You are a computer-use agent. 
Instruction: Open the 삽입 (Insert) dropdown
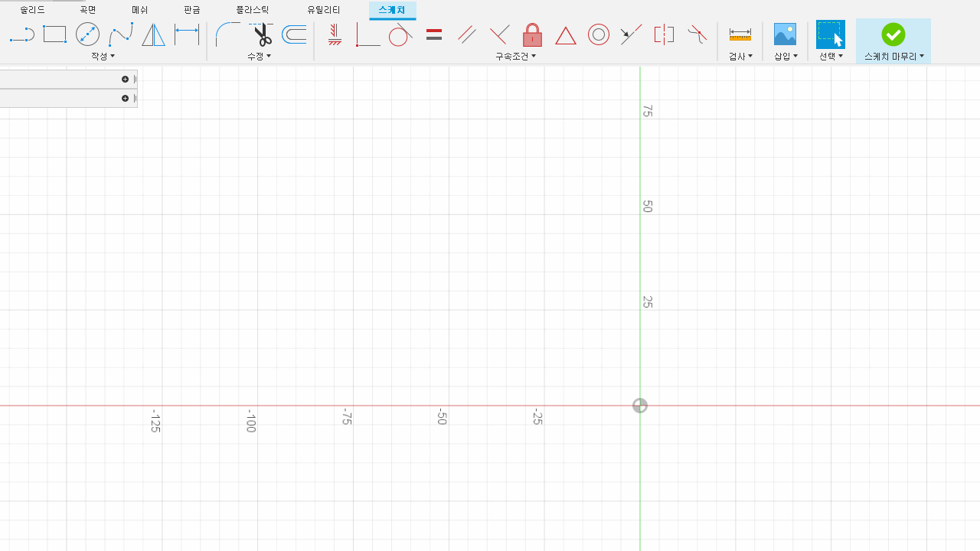(x=786, y=57)
